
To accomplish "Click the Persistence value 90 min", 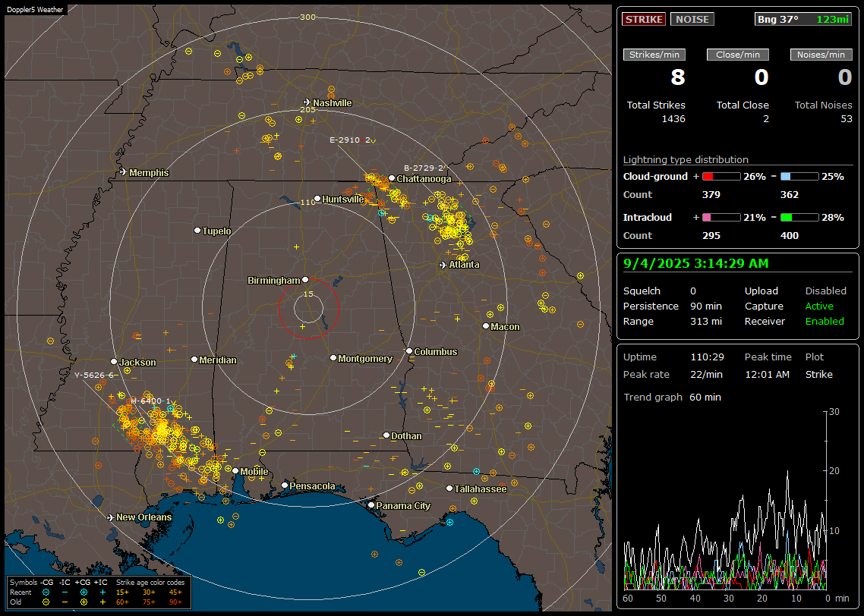I will (x=706, y=306).
